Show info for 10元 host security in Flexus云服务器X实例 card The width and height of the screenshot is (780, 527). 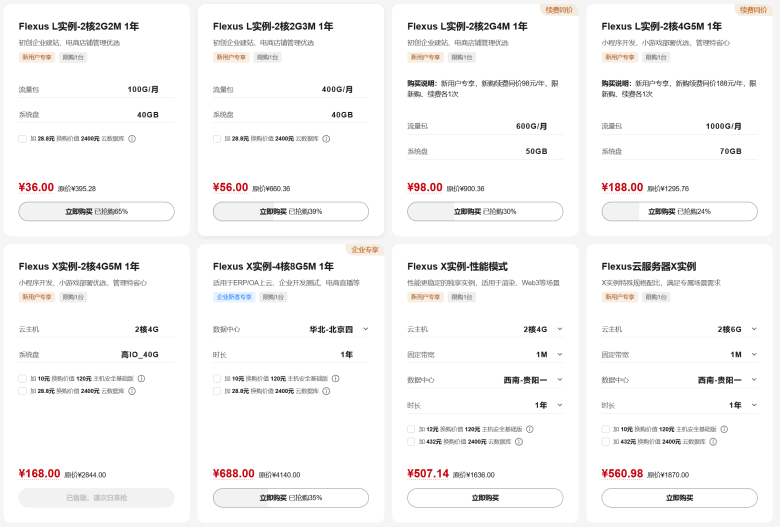(x=724, y=429)
